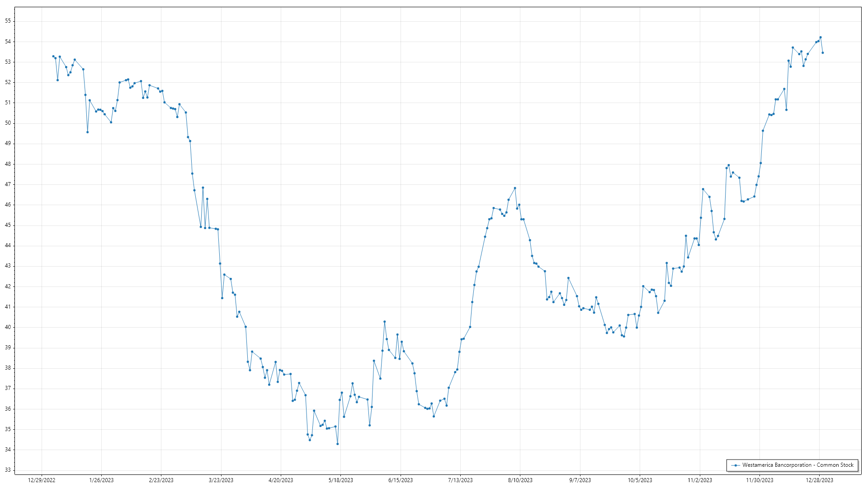
Task: Select the last data point of the series
Action: (x=823, y=53)
